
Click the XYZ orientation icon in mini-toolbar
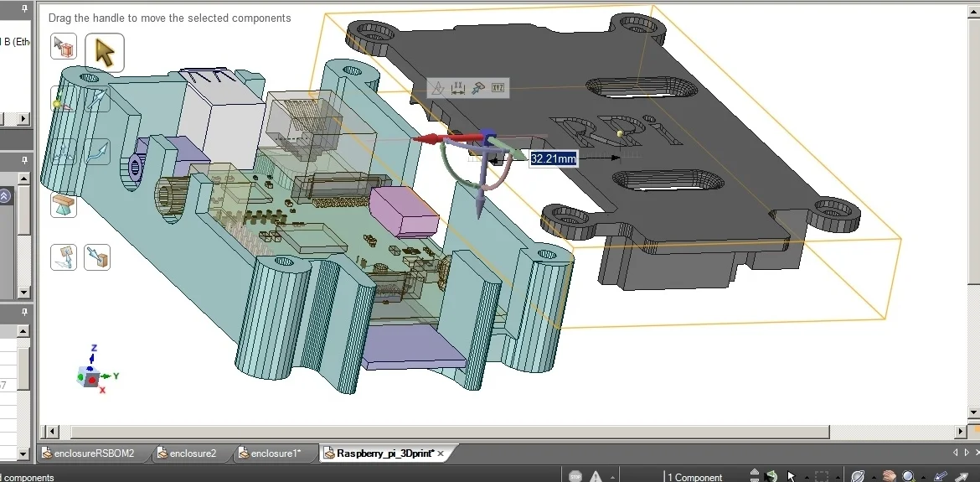coord(498,88)
